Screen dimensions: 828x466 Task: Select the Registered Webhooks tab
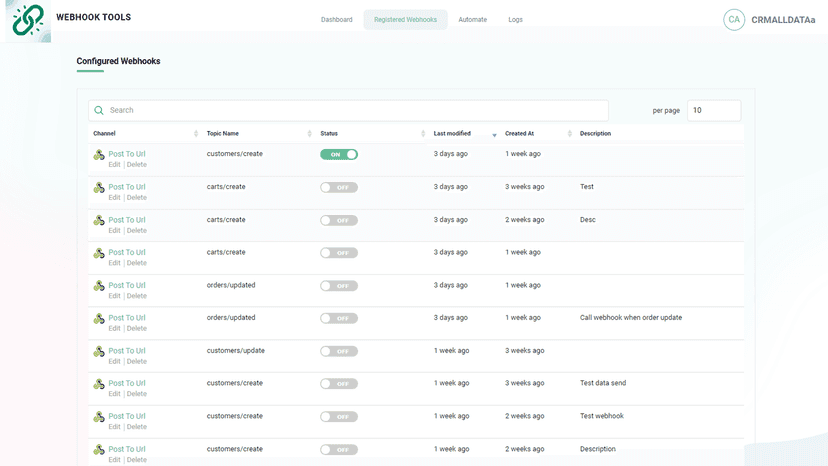tap(406, 20)
